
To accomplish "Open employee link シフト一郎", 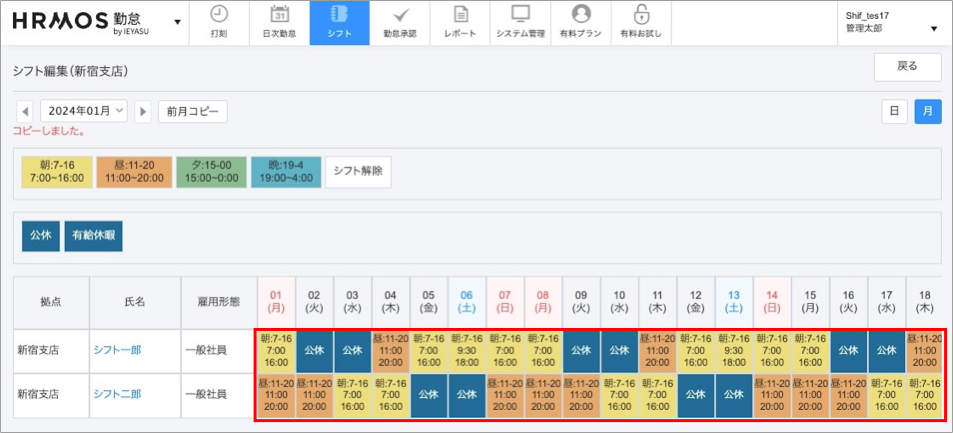I will pyautogui.click(x=119, y=350).
